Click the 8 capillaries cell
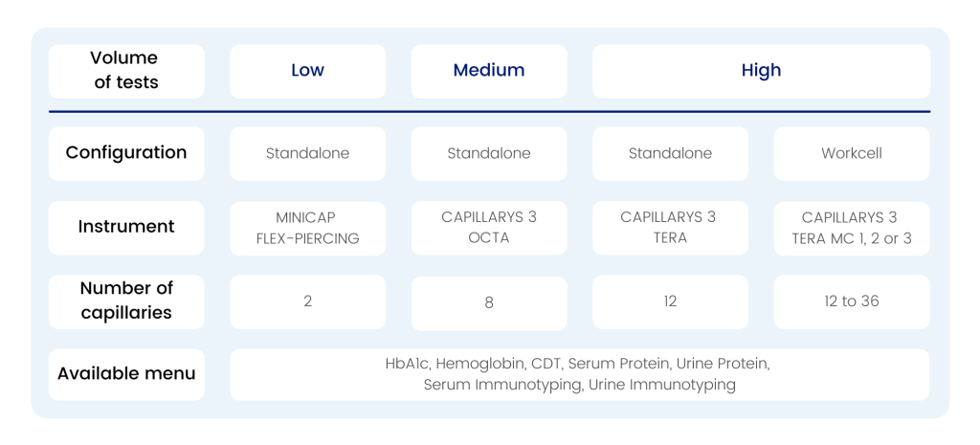Screen dimensions: 980x445 (x=489, y=302)
